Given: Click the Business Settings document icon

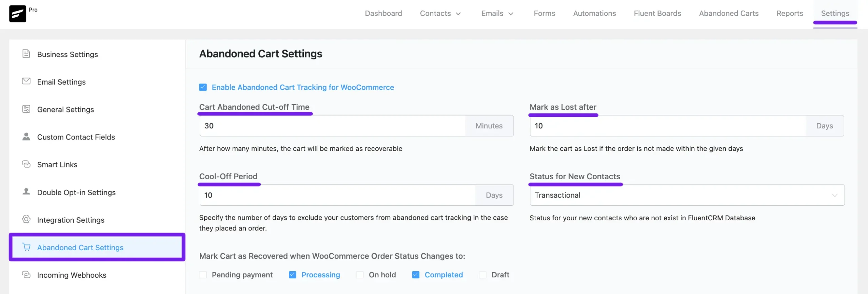Looking at the screenshot, I should pyautogui.click(x=26, y=54).
